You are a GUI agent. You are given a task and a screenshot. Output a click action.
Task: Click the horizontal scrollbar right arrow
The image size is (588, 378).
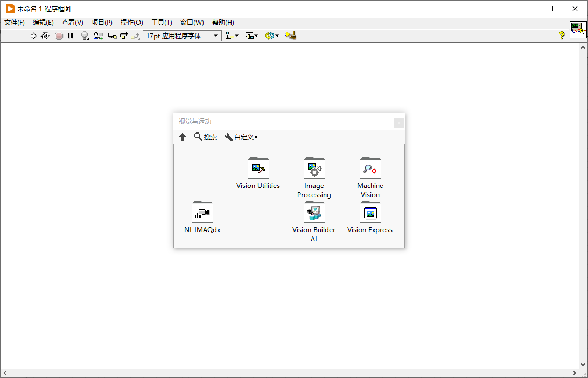(574, 373)
